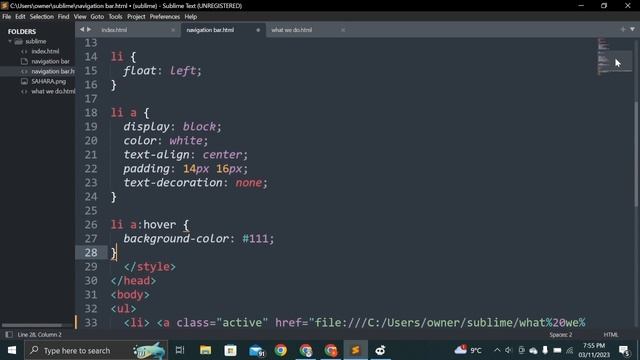This screenshot has height=360, width=640.
Task: Go to next tab with right arrow
Action: pos(89,29)
